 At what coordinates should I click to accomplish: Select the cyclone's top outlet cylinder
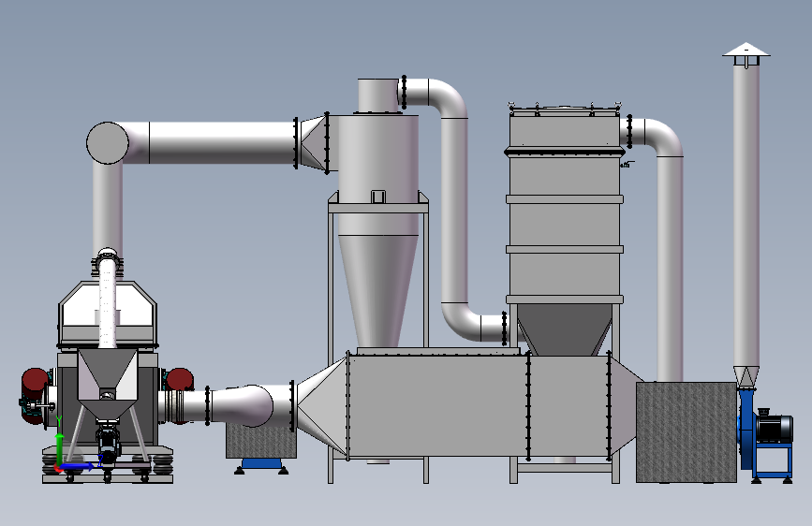(x=378, y=95)
